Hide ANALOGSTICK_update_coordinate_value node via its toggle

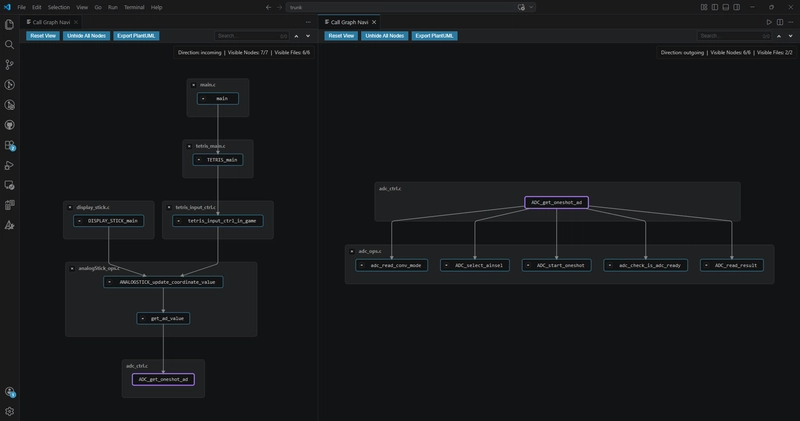[110, 282]
